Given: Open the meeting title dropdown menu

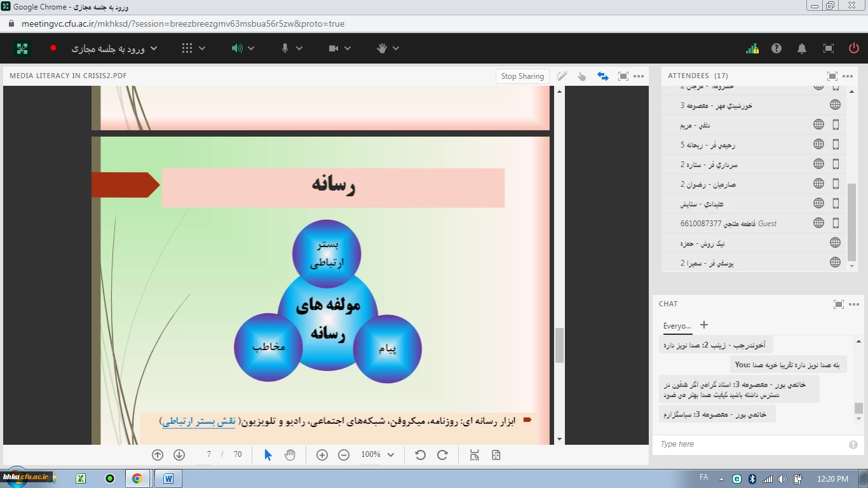Looking at the screenshot, I should [153, 48].
